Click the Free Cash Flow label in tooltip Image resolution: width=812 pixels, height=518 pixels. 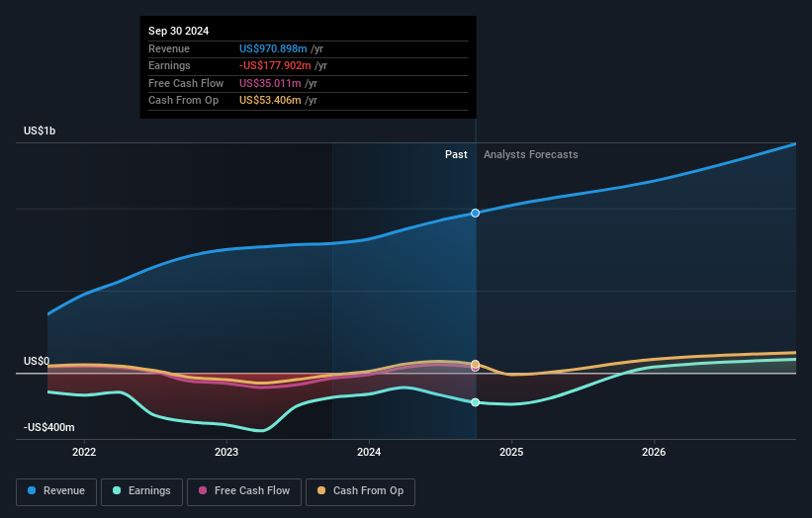click(186, 83)
